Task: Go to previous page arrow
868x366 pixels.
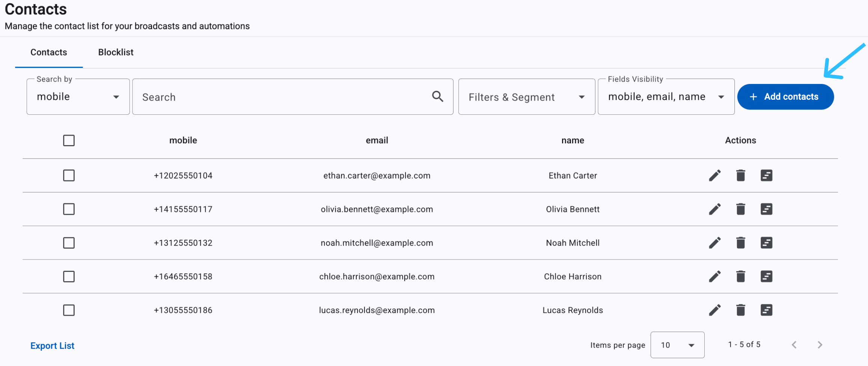Action: 794,345
